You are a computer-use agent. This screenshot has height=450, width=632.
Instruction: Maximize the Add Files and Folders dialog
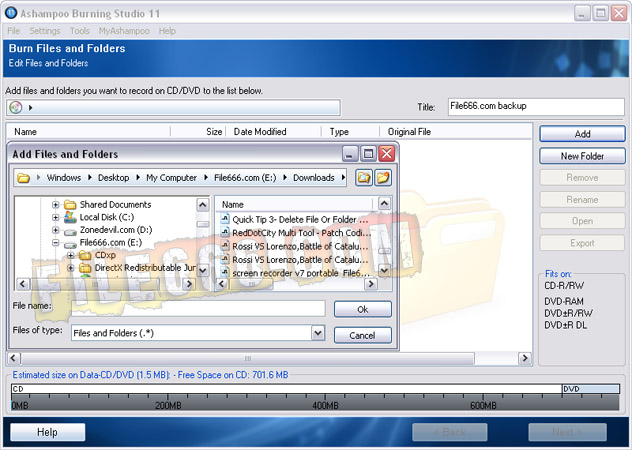368,154
